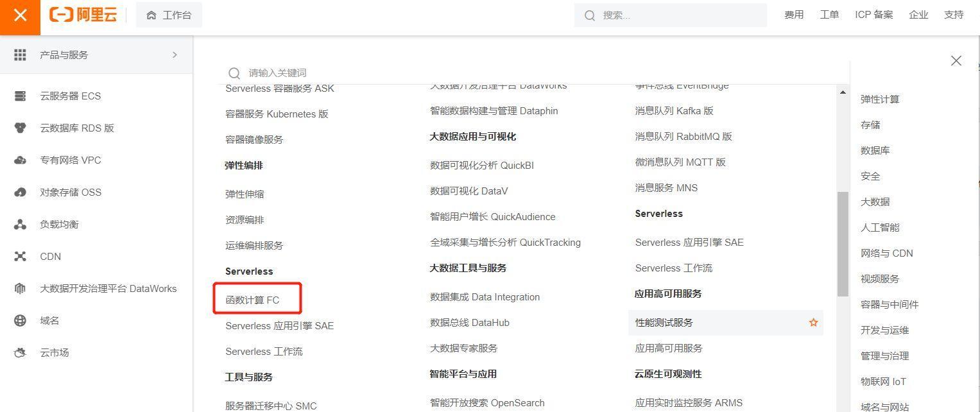Click the 负载均衡 icon

20,225
